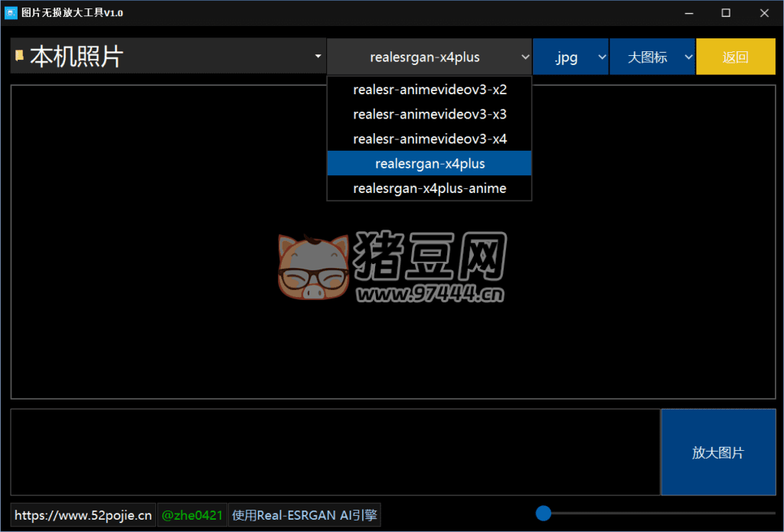Open the https://www.52pojie.cn link
The width and height of the screenshot is (784, 532).
pos(83,515)
